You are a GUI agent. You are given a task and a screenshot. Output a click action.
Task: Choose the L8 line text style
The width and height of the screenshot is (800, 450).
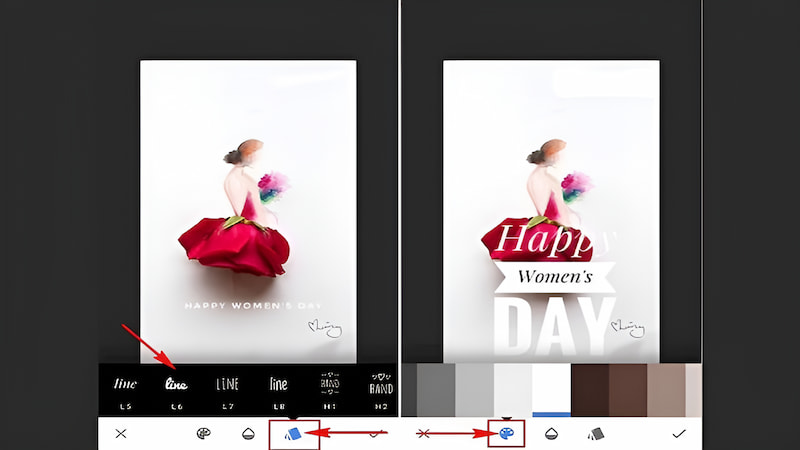279,390
